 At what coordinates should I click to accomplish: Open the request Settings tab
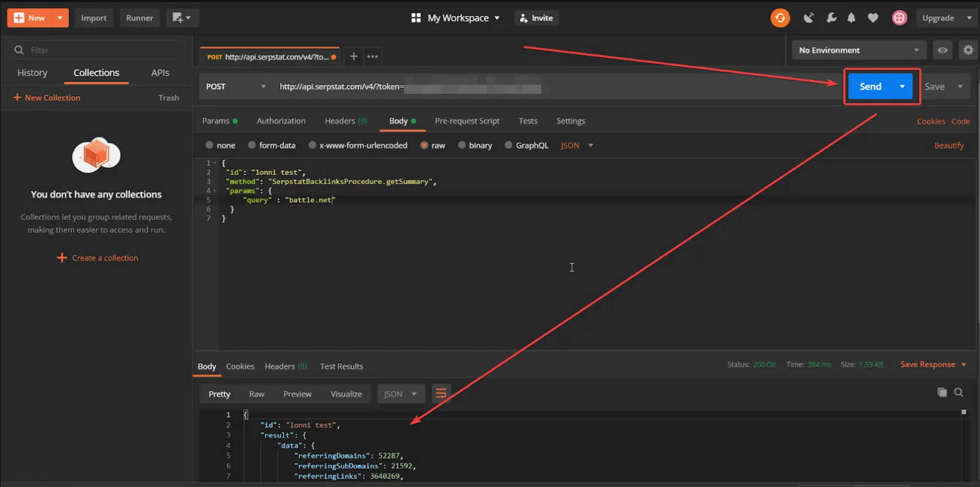(570, 121)
